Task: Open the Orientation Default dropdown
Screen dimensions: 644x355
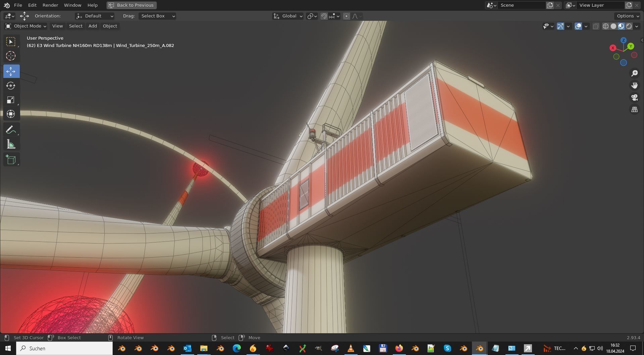Action: coord(95,16)
